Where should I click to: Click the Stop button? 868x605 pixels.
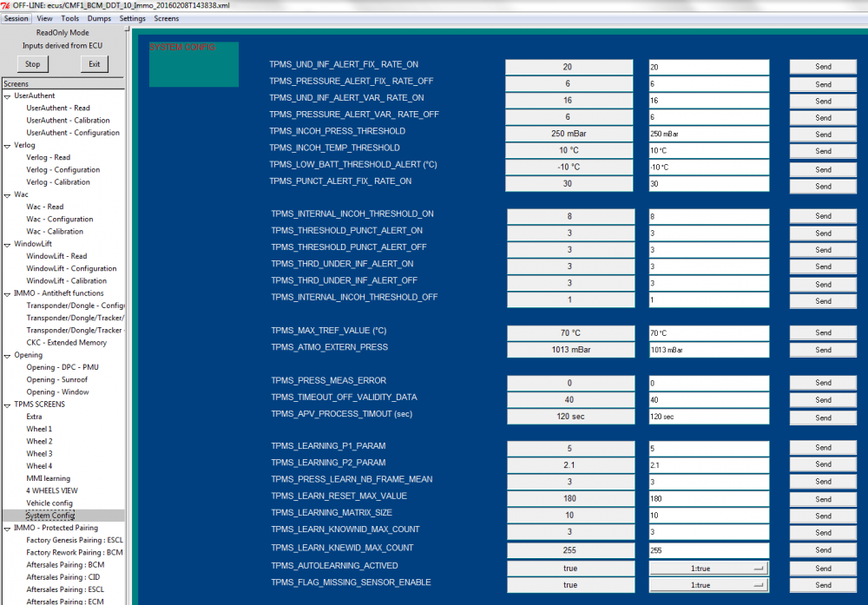33,64
